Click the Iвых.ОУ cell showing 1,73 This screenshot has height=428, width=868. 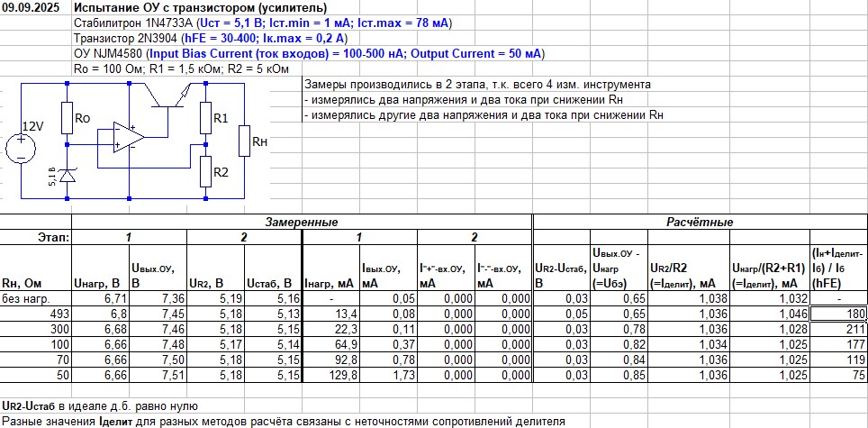point(387,373)
